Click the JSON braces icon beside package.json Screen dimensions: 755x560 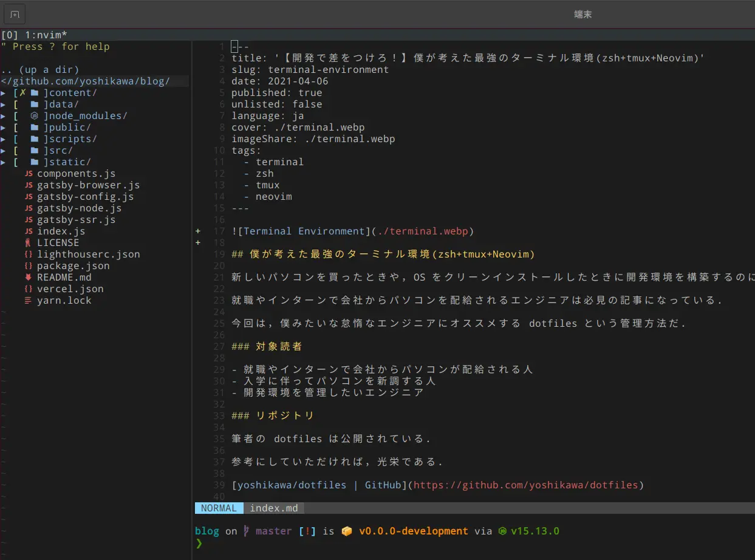pyautogui.click(x=29, y=266)
